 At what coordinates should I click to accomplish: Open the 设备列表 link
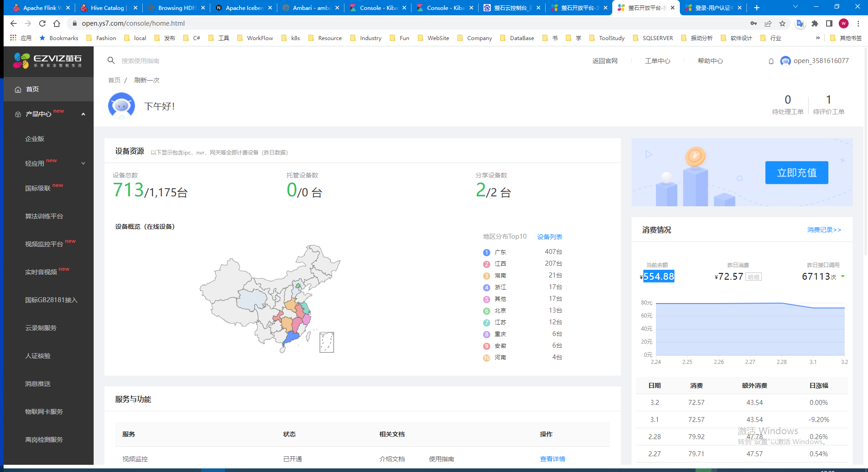[x=549, y=237]
